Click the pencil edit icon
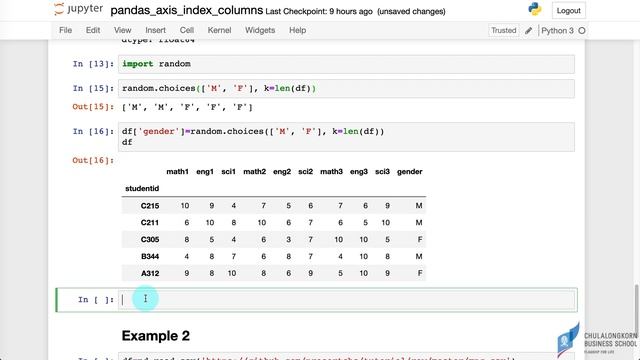 tap(529, 31)
